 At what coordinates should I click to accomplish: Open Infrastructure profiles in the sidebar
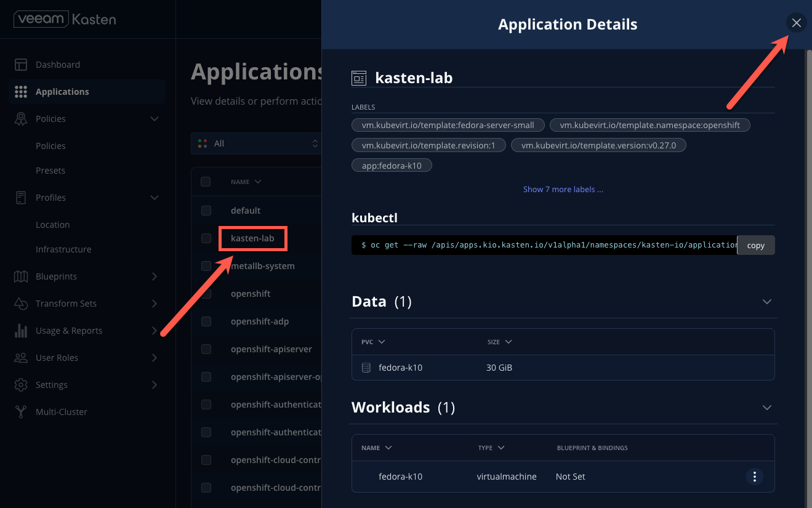click(x=63, y=249)
